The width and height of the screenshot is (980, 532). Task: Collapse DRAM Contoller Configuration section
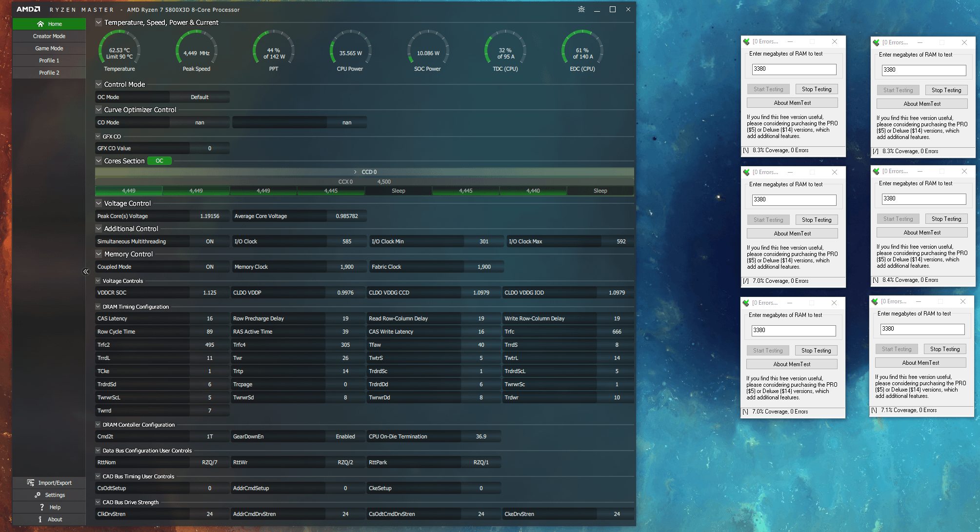pyautogui.click(x=98, y=425)
